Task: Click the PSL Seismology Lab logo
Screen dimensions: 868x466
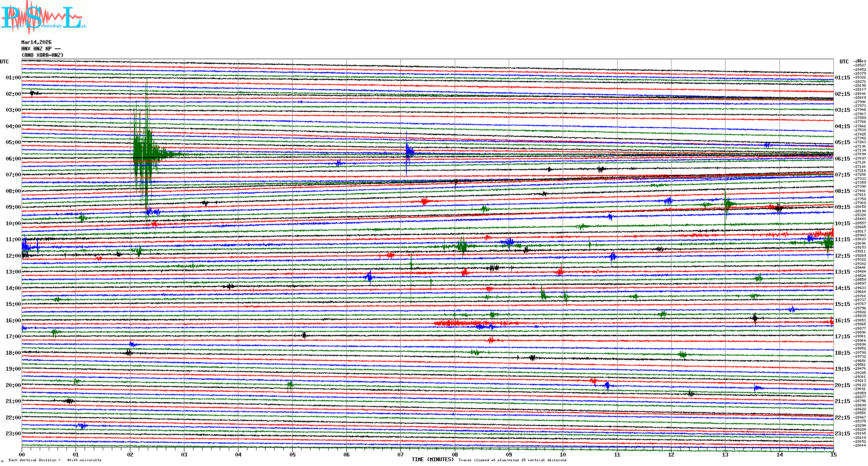Action: [x=43, y=17]
